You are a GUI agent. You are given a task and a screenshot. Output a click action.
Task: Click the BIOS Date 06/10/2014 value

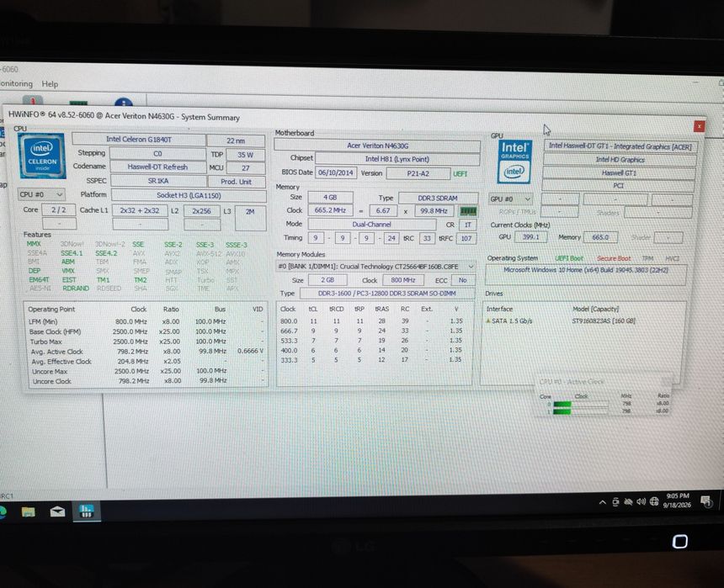[x=336, y=172]
